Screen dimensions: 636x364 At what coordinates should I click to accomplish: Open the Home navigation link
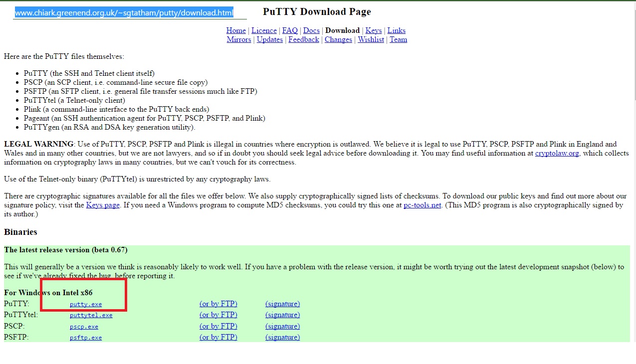click(236, 30)
